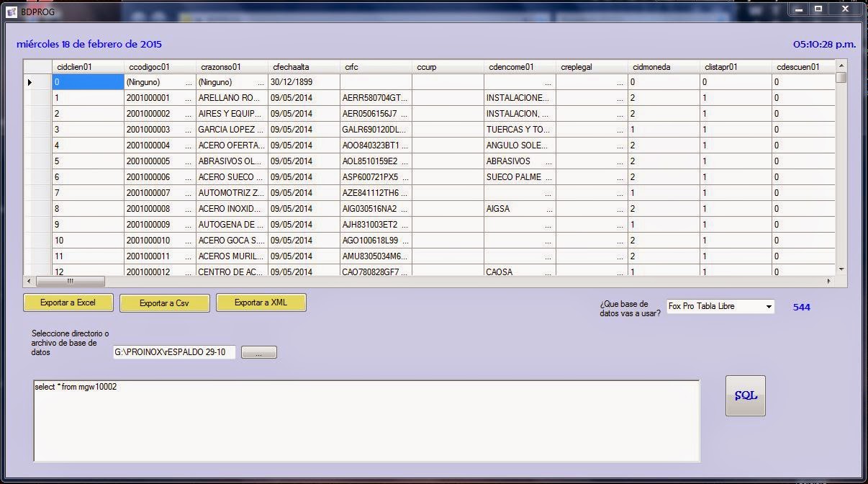Select the ANGULO SOLE... cell

coord(520,145)
